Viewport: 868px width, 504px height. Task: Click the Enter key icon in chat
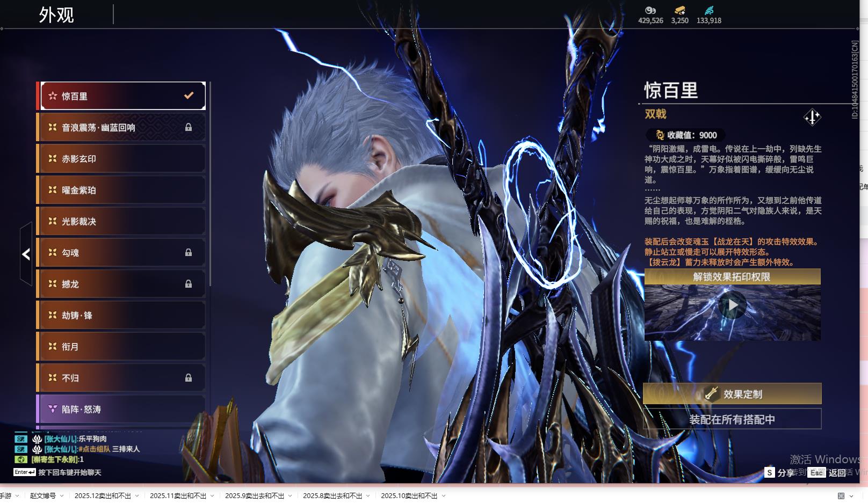(x=25, y=472)
